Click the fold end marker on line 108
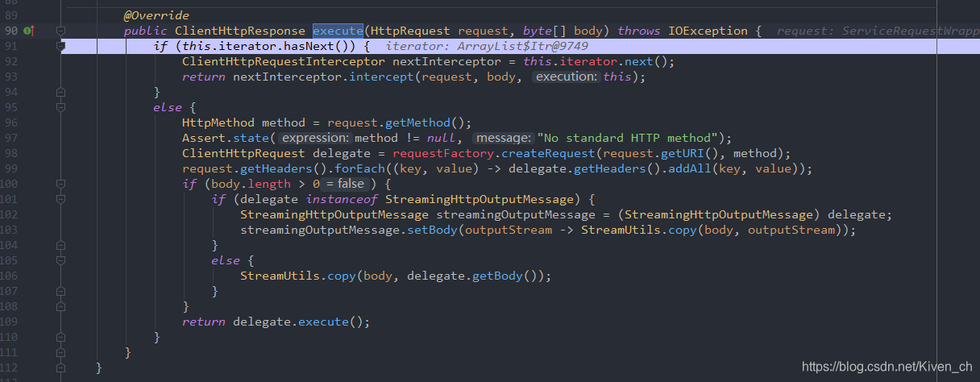The image size is (980, 382). (x=60, y=306)
